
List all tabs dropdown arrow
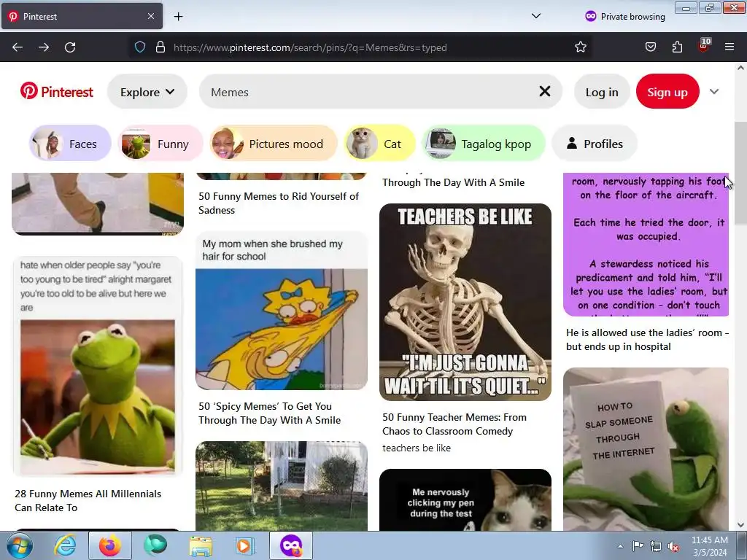click(536, 16)
